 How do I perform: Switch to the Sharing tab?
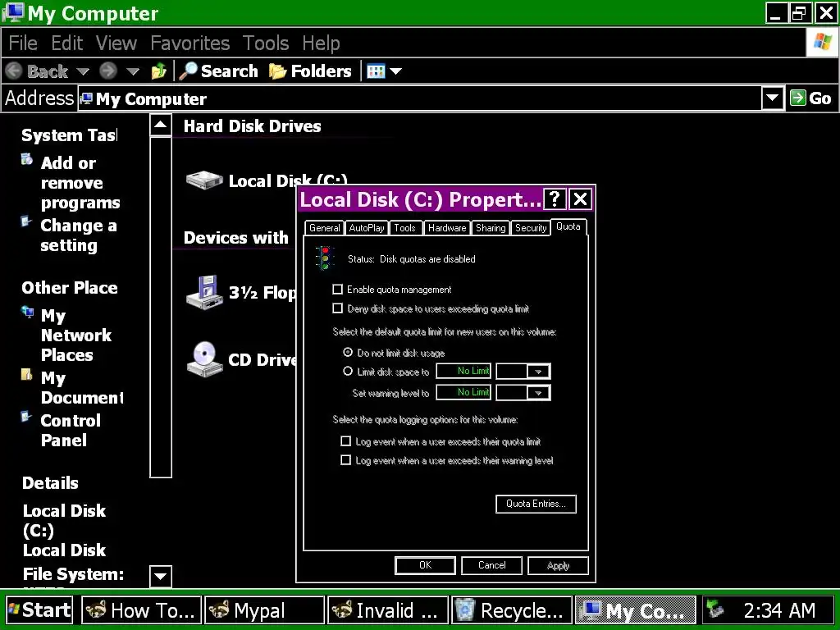pos(491,228)
